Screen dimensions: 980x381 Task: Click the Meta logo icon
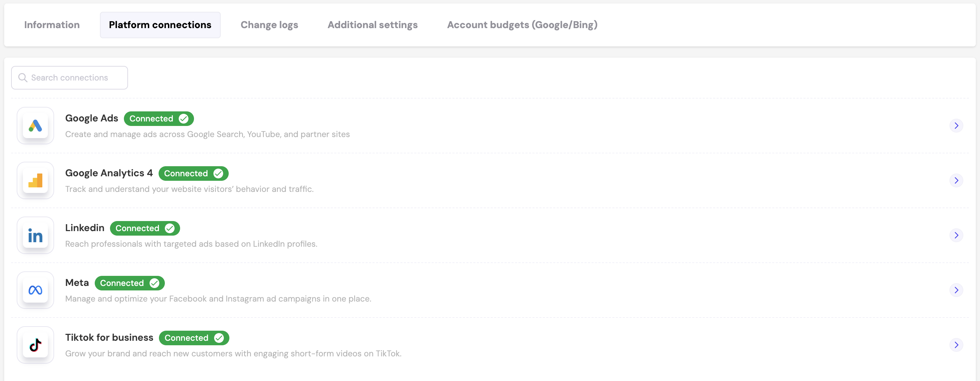(35, 290)
